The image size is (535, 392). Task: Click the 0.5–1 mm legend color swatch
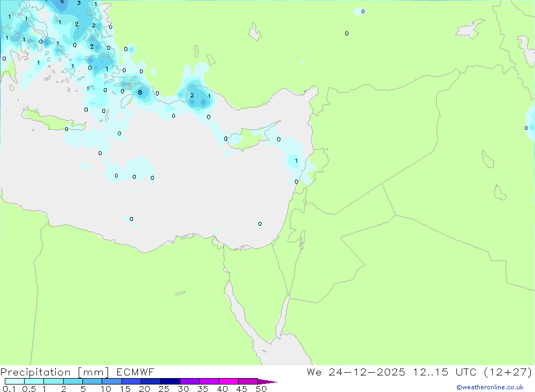(x=34, y=381)
